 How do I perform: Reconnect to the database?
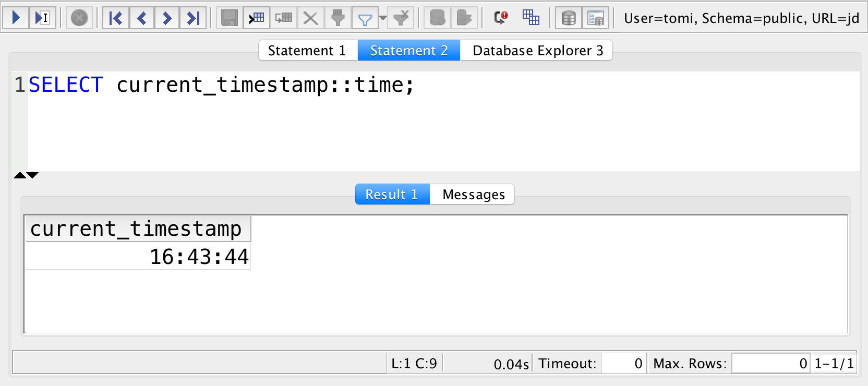(500, 17)
